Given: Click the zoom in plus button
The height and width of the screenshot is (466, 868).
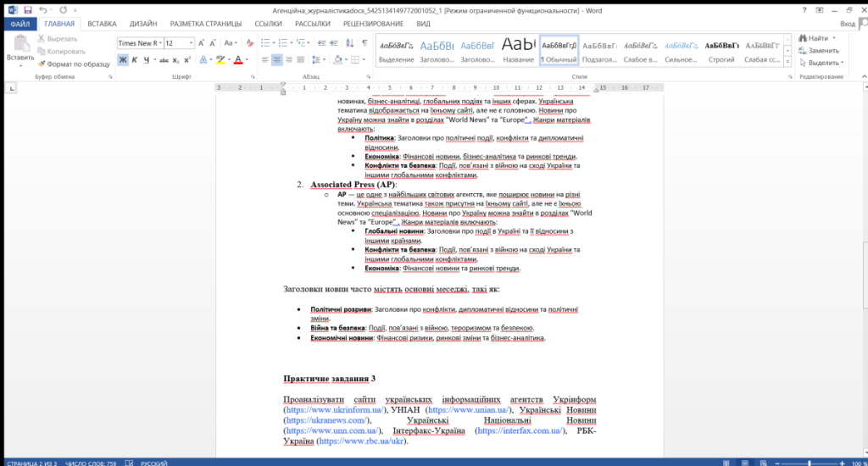Looking at the screenshot, I should 842,463.
